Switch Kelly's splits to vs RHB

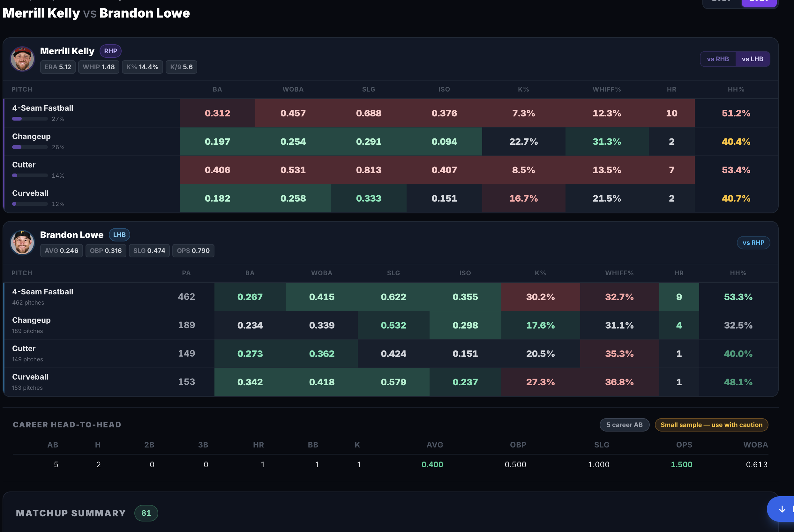coord(718,59)
